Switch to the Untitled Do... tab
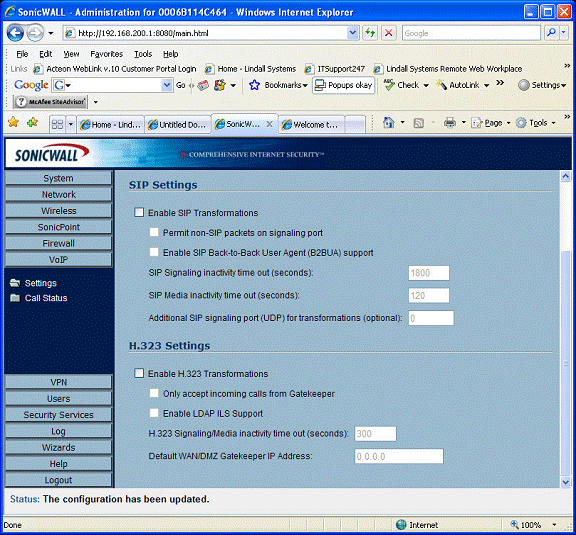Screen dimensions: 576x535 178,125
